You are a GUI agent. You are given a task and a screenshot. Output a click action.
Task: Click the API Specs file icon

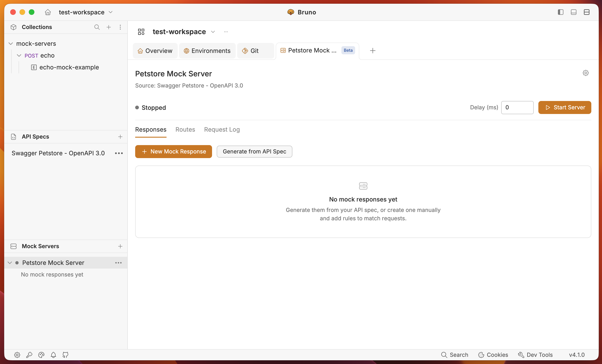pyautogui.click(x=14, y=137)
